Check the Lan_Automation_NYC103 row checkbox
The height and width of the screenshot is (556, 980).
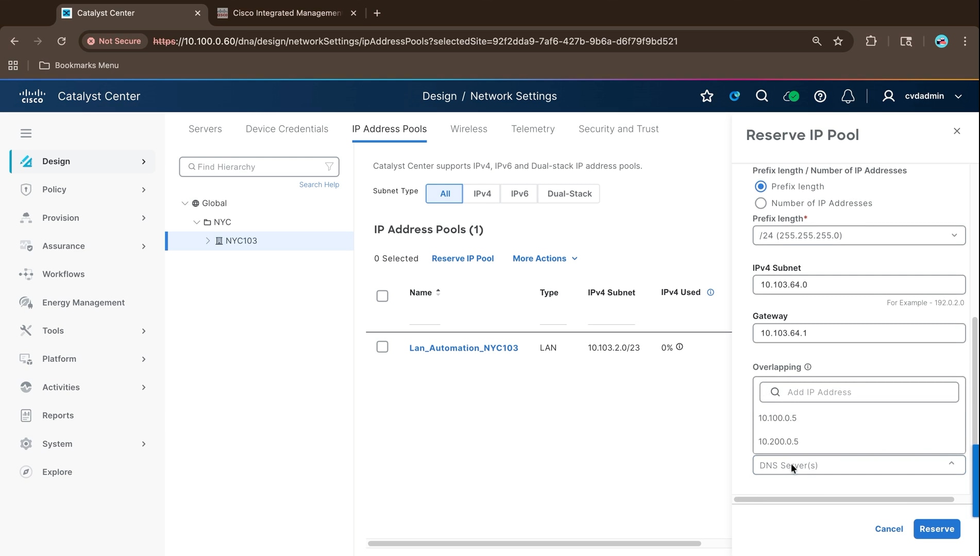tap(382, 347)
